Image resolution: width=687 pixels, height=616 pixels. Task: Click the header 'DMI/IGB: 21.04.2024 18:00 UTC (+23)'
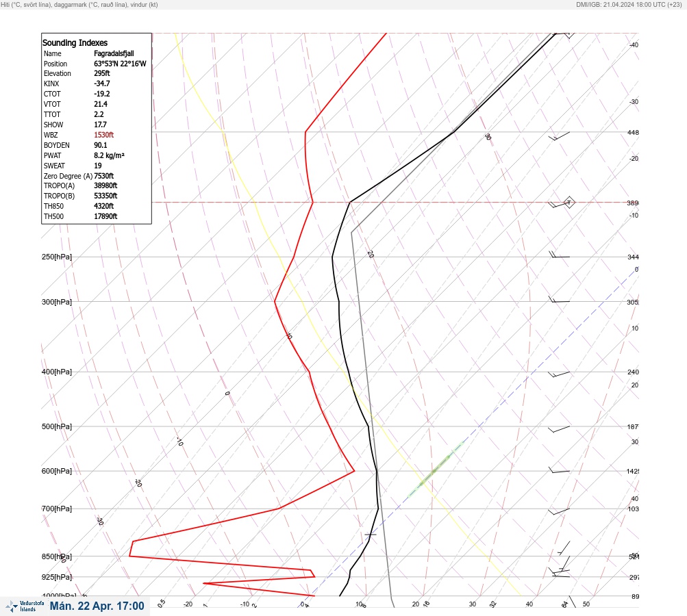click(x=629, y=4)
